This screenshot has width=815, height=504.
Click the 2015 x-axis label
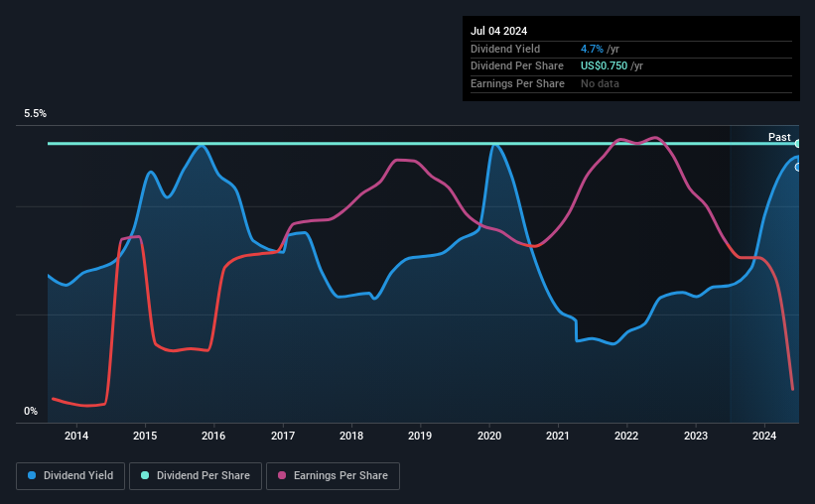point(145,436)
